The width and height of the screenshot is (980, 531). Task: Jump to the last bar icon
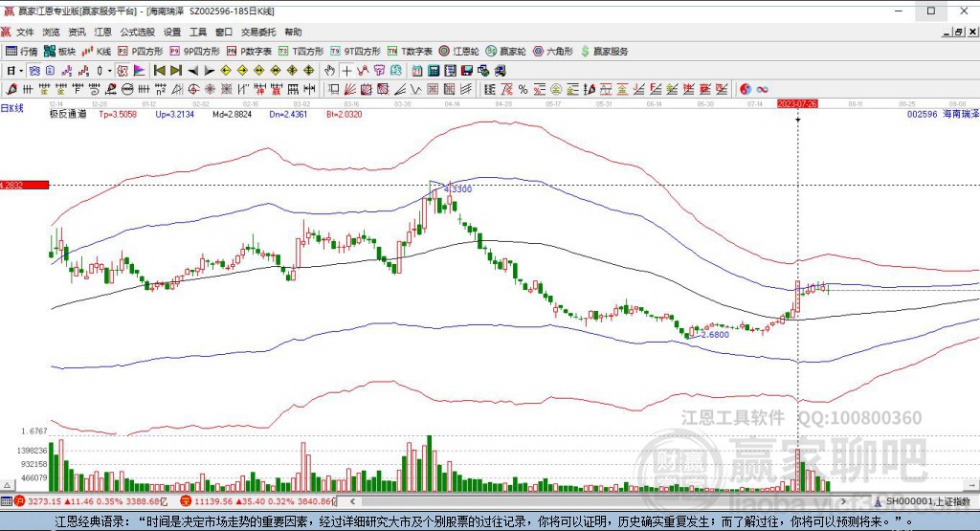(x=176, y=71)
